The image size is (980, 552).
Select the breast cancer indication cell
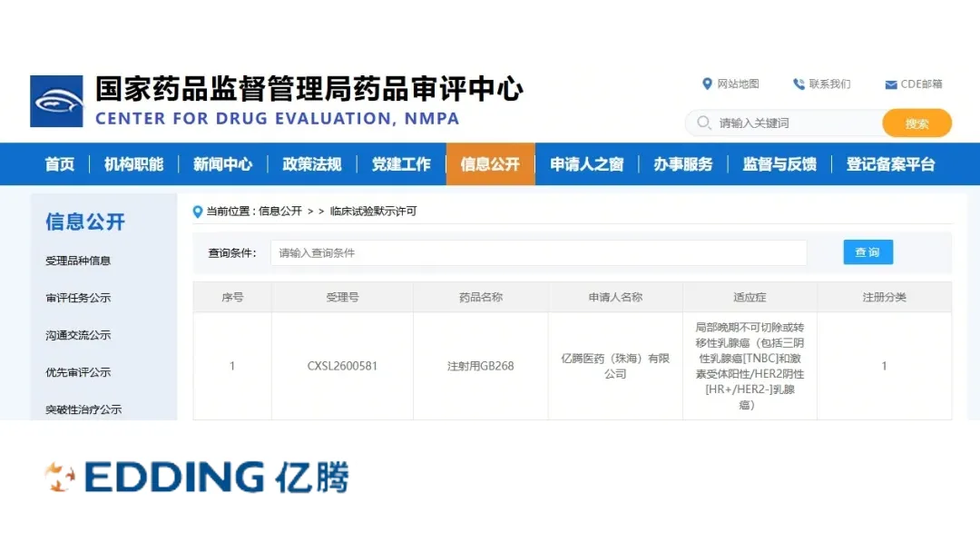750,366
